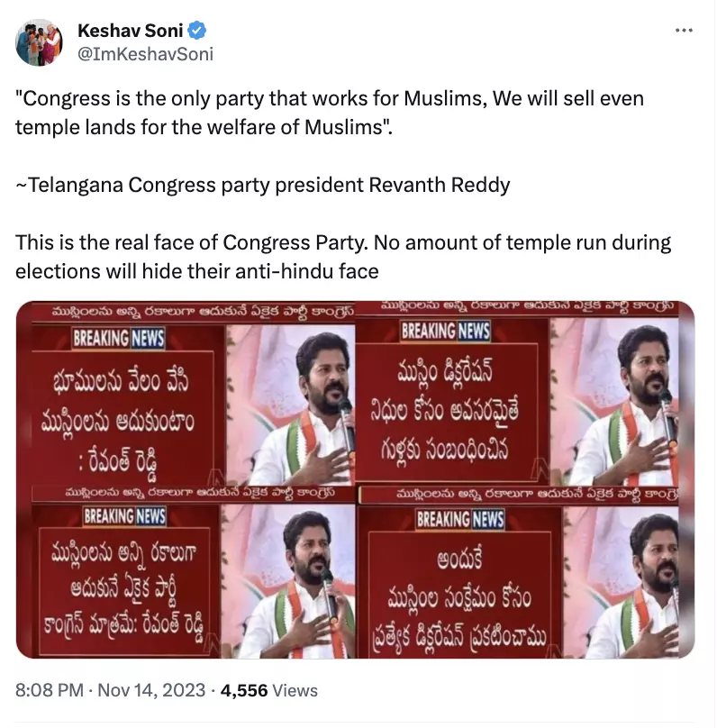The height and width of the screenshot is (728, 717).
Task: Open the top-right breaking news image
Action: tap(525, 393)
